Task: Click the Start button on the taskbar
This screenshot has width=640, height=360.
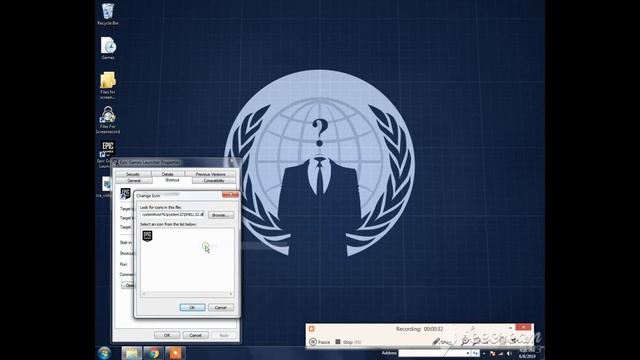Action: coord(104,353)
